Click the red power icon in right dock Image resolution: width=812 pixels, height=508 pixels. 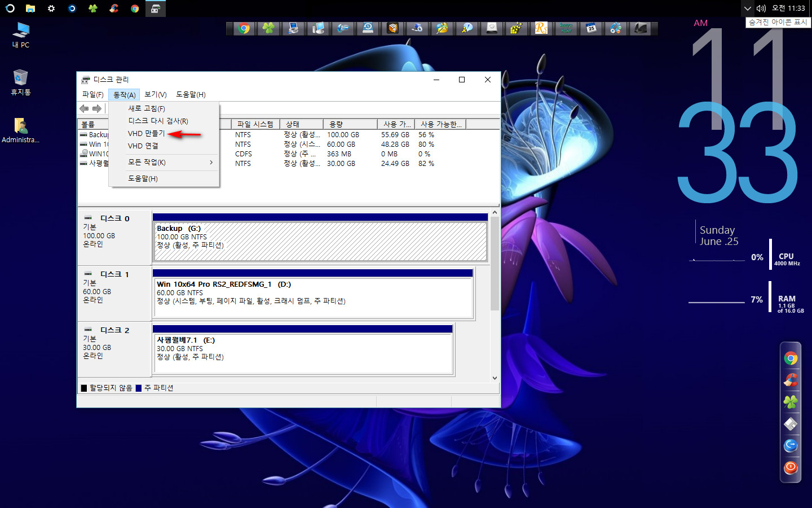(791, 467)
